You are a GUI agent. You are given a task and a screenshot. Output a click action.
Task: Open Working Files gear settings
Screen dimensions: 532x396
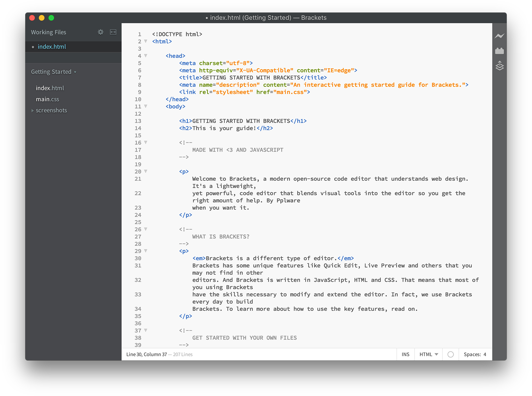coord(100,32)
